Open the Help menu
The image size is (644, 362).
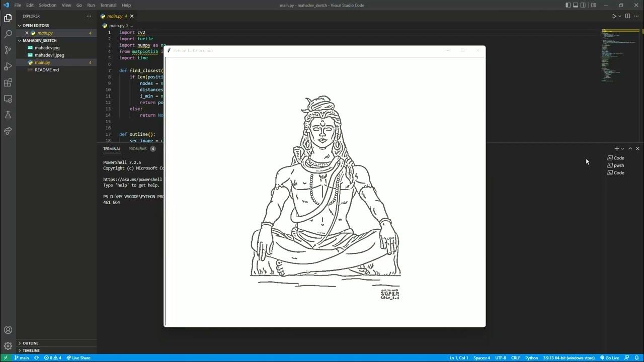[x=126, y=5]
